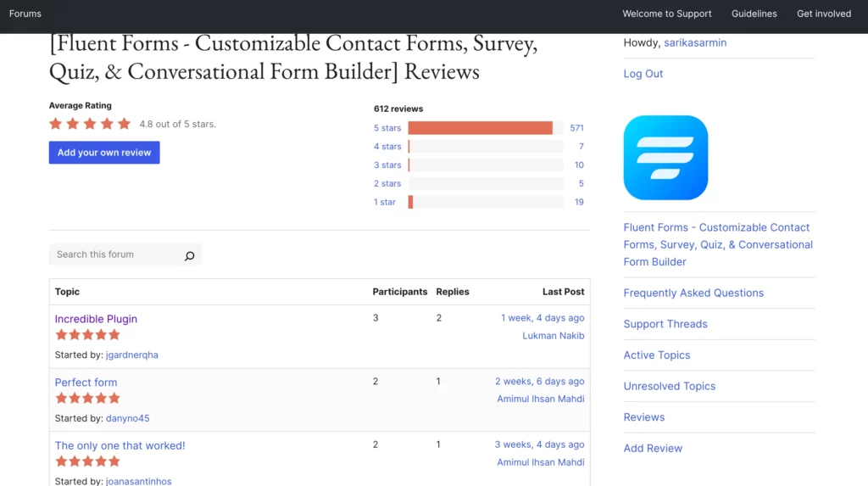Filter reviews by 3 stars

click(x=387, y=165)
